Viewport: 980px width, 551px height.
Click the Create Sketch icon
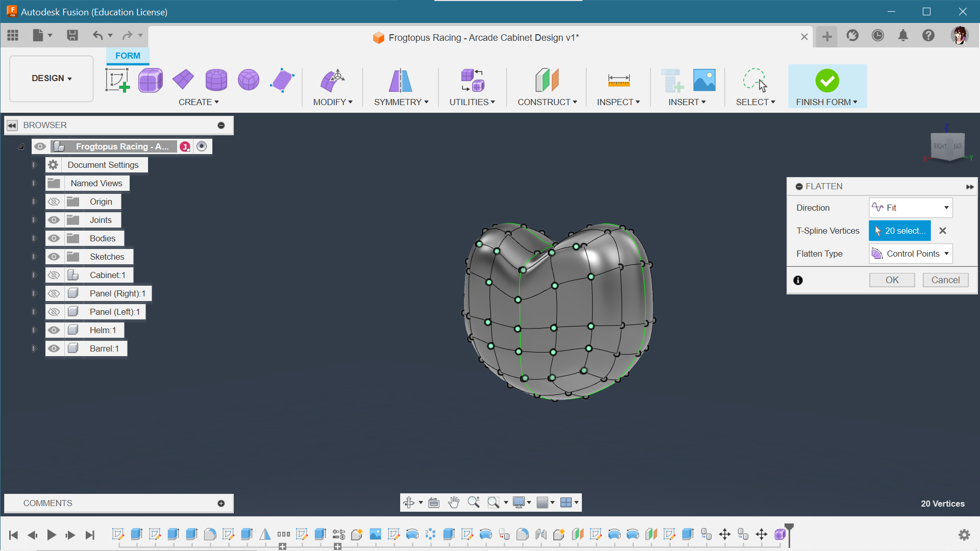[x=117, y=80]
